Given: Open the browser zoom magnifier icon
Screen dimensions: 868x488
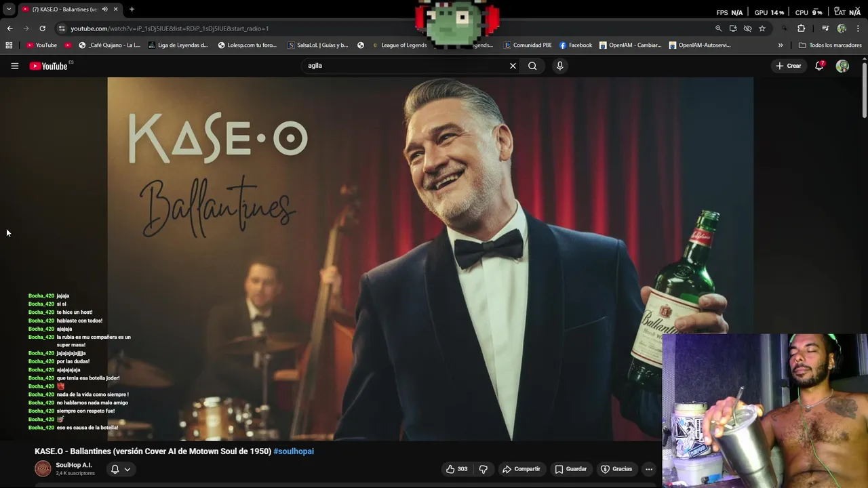Looking at the screenshot, I should (x=718, y=28).
